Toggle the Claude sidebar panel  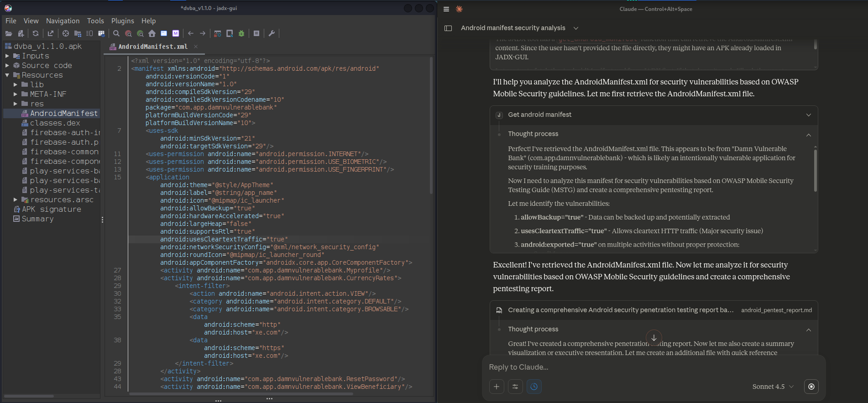[448, 28]
